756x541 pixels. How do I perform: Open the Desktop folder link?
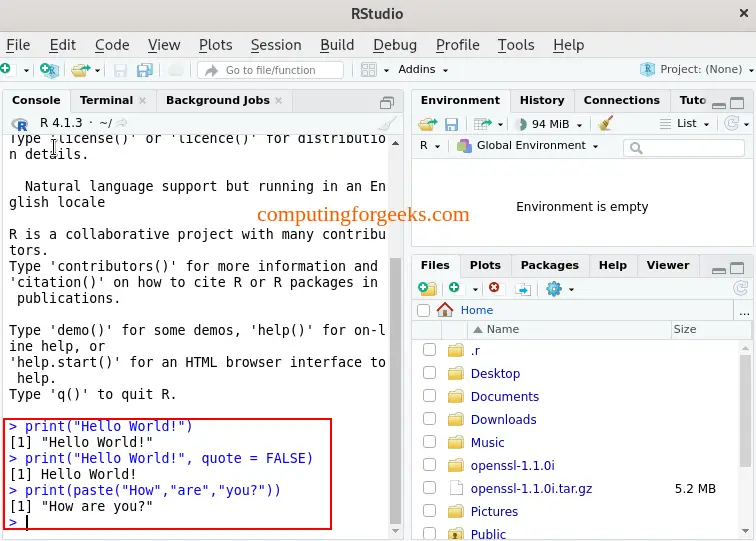coord(495,373)
